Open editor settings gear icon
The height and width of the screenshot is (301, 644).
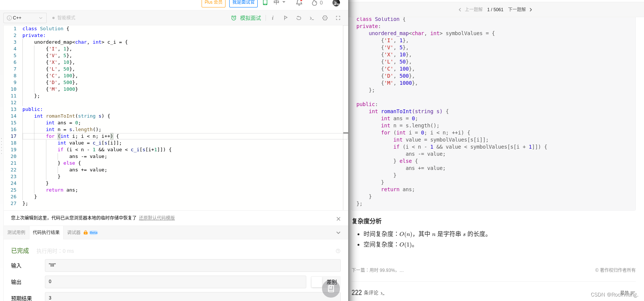point(325,18)
